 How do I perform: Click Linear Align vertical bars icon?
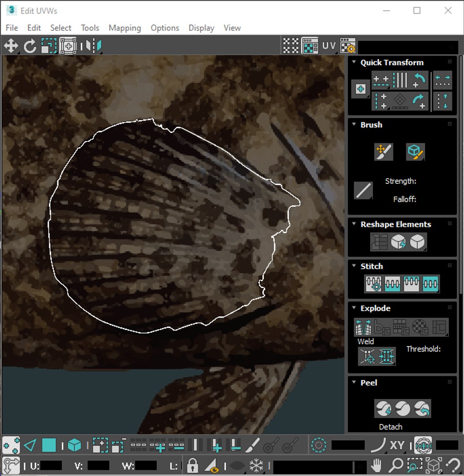[x=400, y=81]
